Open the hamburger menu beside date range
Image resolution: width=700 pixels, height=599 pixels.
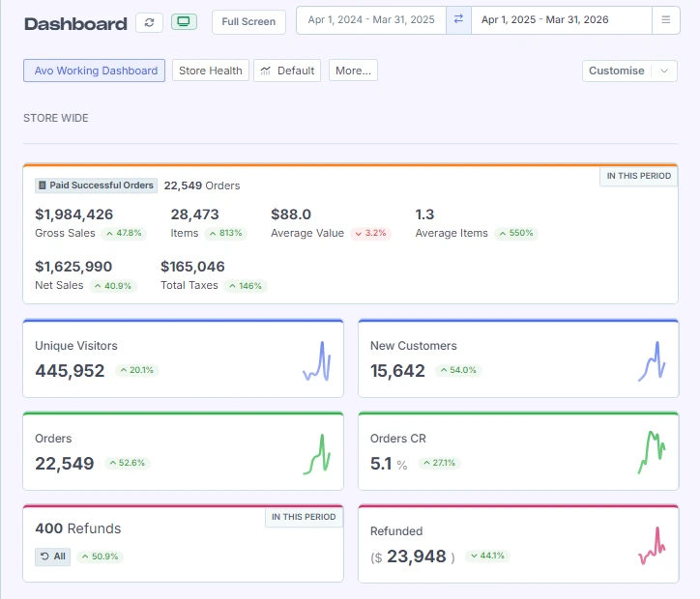[x=665, y=20]
